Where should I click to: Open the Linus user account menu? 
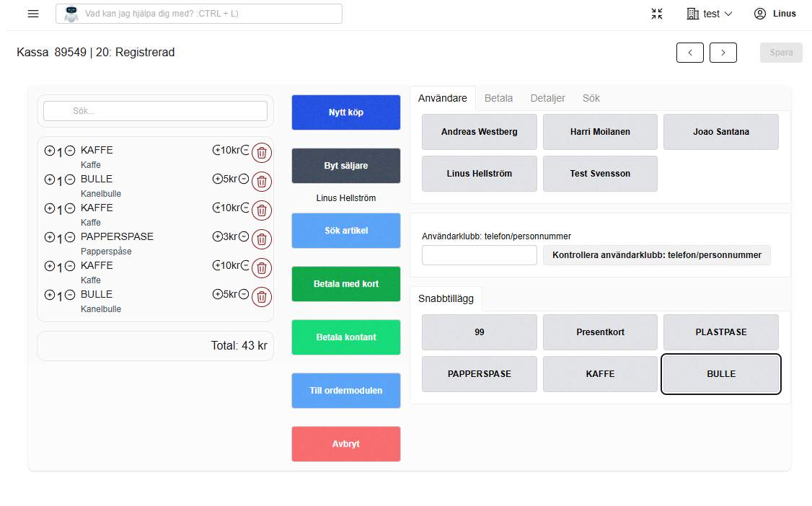coord(775,14)
